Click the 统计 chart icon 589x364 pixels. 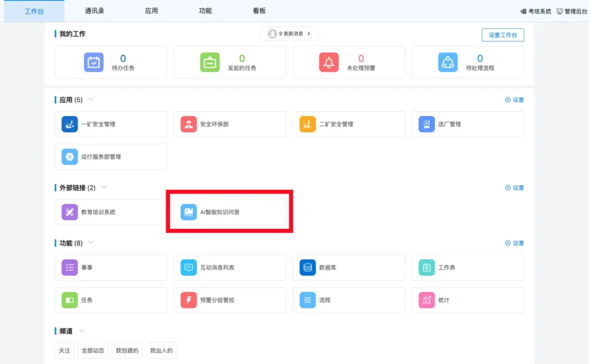pos(426,300)
